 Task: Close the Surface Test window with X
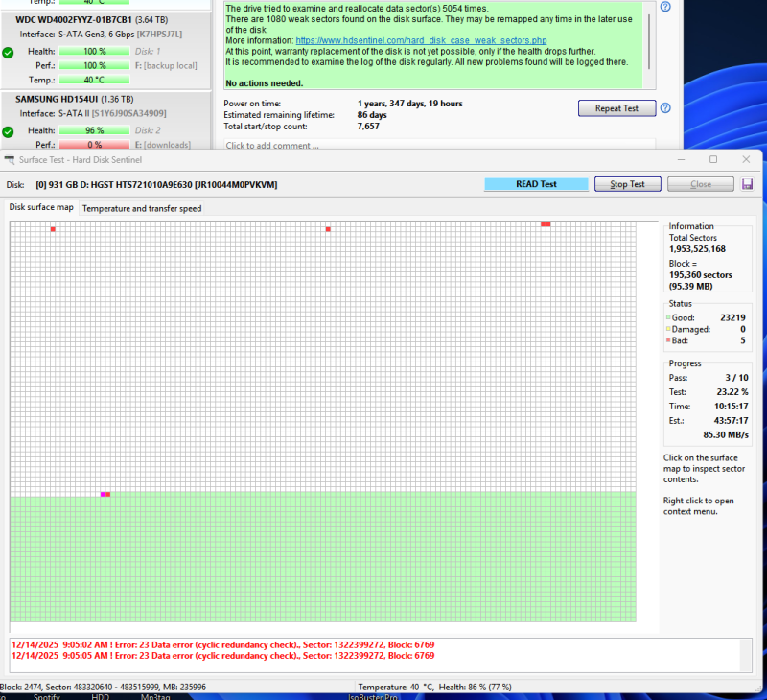pos(746,159)
